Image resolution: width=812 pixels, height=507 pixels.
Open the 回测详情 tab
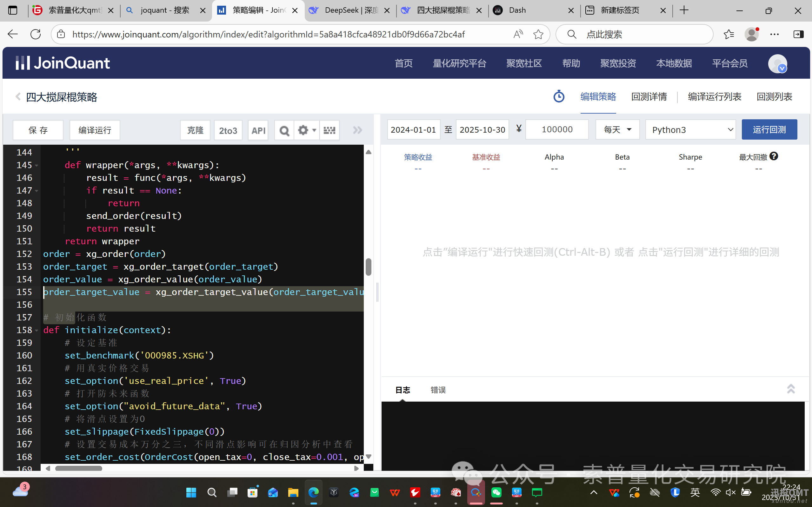(x=649, y=97)
